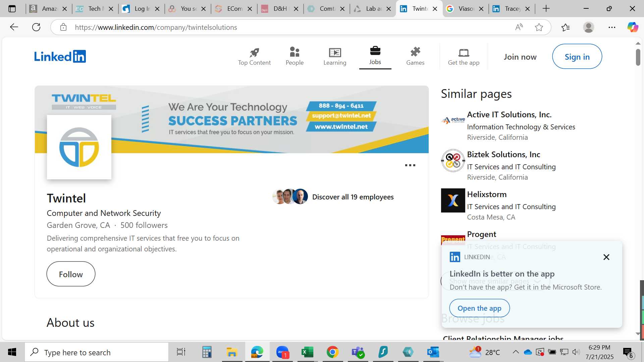
Task: Open the browser profile avatar
Action: tap(589, 27)
